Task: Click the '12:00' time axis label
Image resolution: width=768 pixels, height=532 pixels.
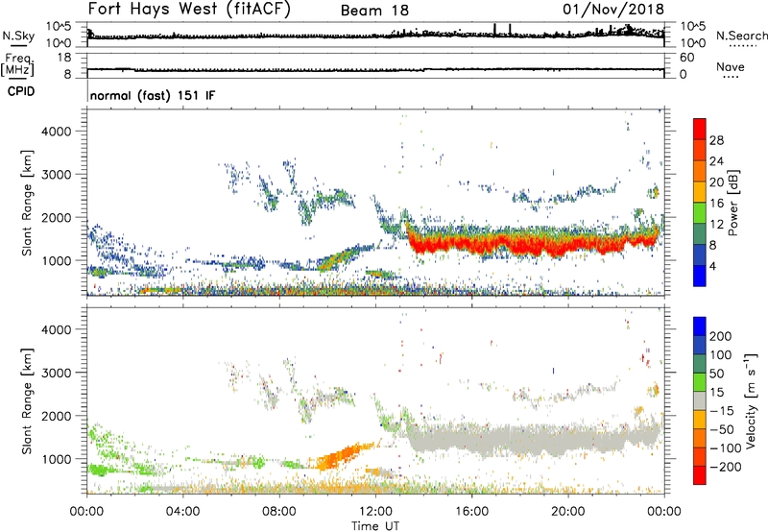Action: [x=375, y=512]
